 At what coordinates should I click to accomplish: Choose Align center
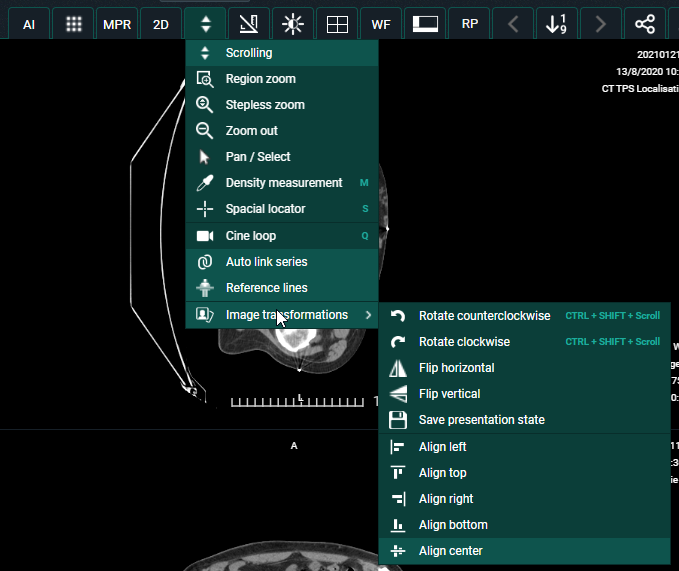[x=524, y=551]
